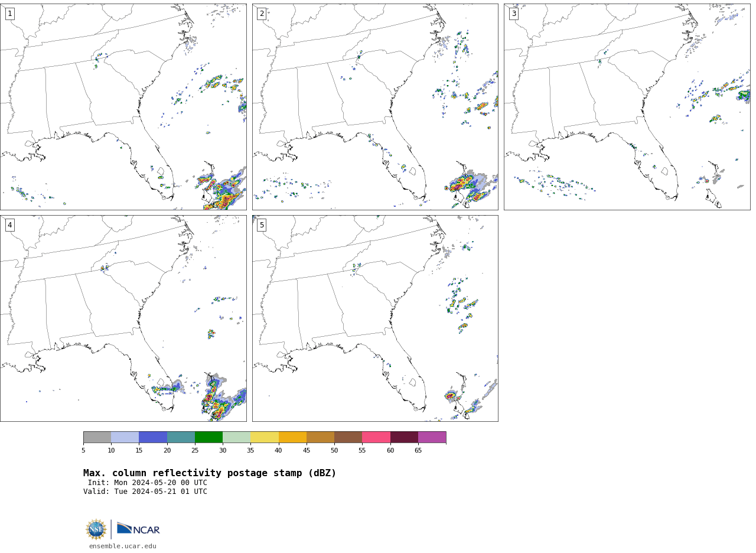Click the 'Init: Mon 2024-05-20 00 UTC' text
The width and height of the screenshot is (756, 553).
click(148, 483)
